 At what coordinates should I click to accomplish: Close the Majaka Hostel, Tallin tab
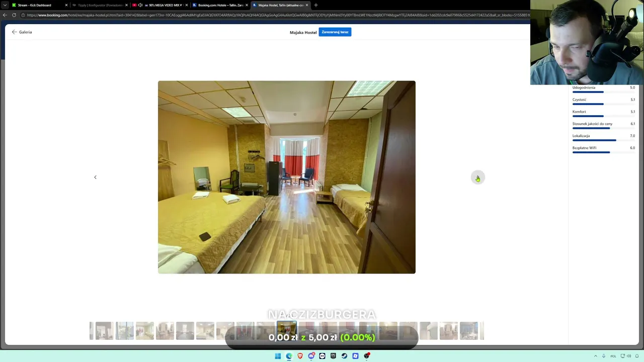[x=307, y=5]
